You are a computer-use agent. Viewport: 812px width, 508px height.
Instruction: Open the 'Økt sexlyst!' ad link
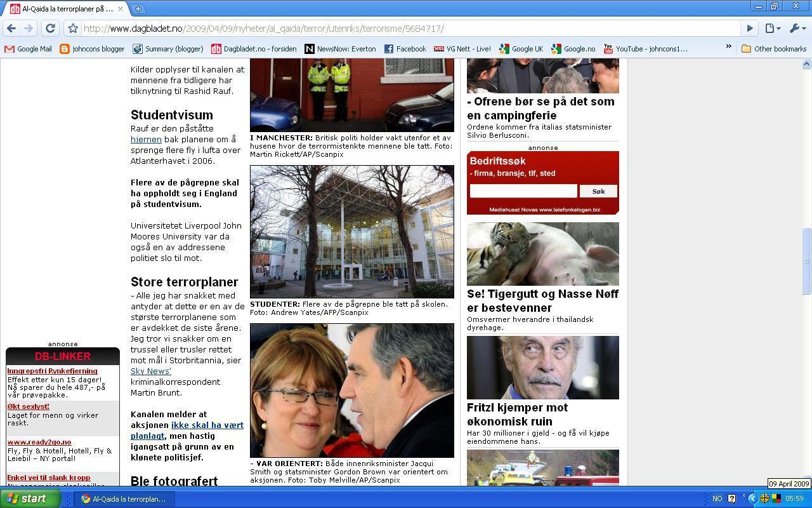point(28,406)
